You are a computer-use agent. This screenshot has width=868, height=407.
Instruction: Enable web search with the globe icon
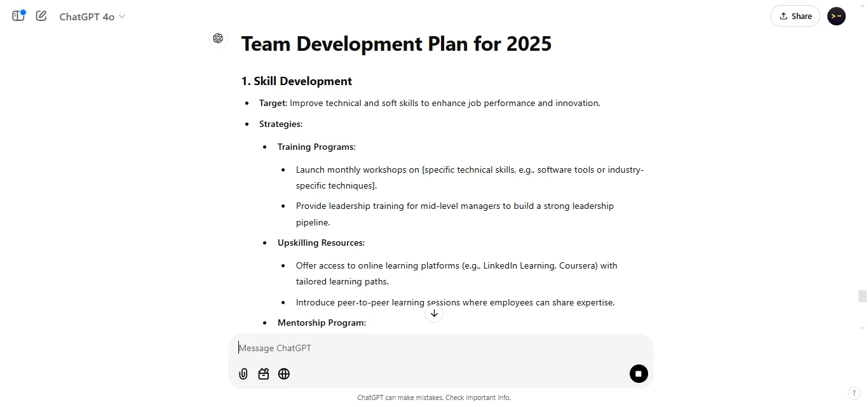point(284,374)
